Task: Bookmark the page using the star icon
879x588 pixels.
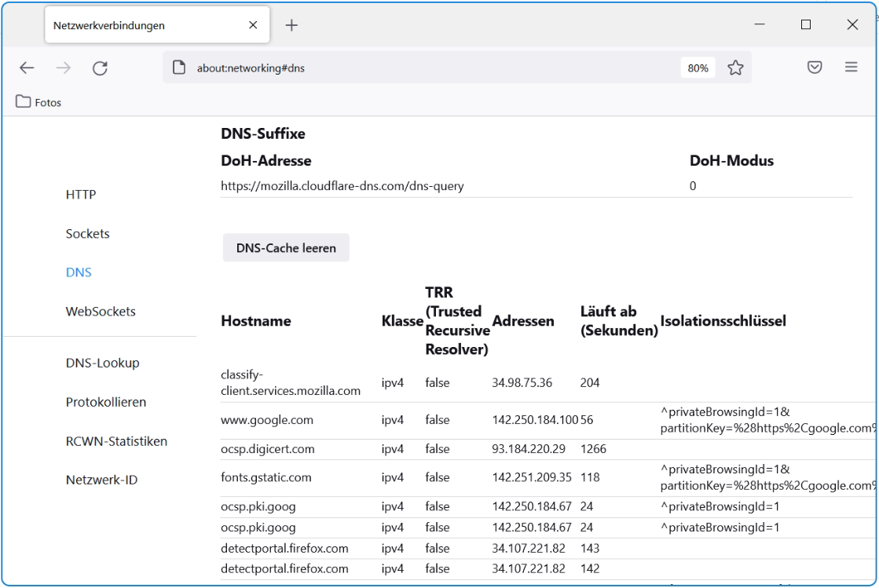Action: tap(735, 68)
